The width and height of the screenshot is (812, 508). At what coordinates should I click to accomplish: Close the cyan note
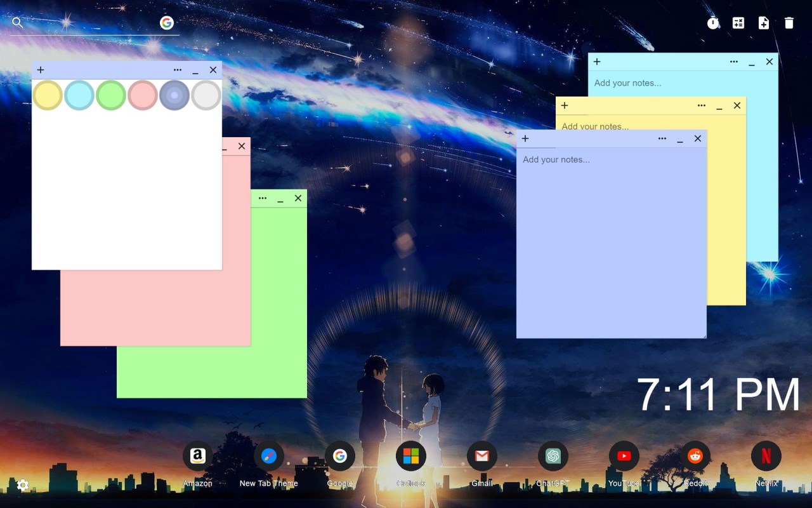tap(769, 62)
